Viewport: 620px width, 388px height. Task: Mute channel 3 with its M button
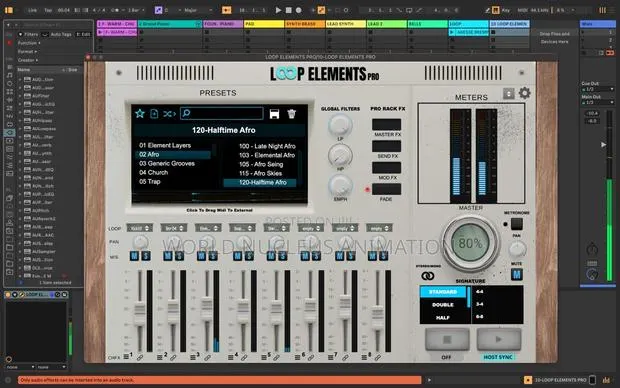click(x=202, y=256)
